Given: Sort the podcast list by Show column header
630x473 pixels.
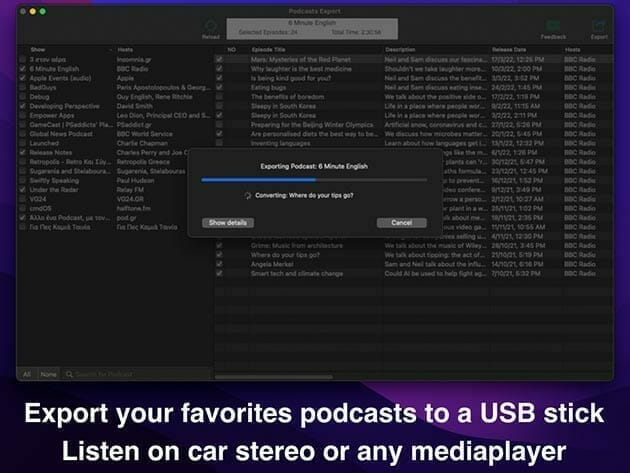Looking at the screenshot, I should pos(38,49).
